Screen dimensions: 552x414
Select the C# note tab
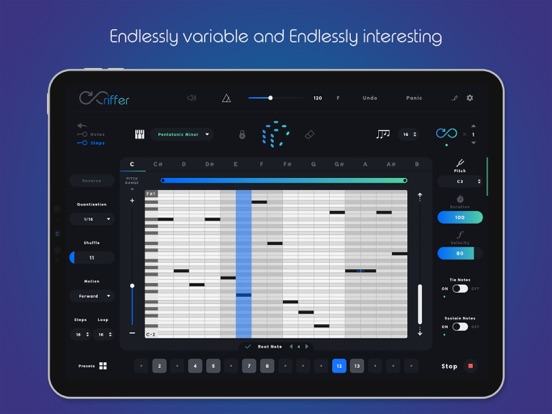pyautogui.click(x=158, y=164)
